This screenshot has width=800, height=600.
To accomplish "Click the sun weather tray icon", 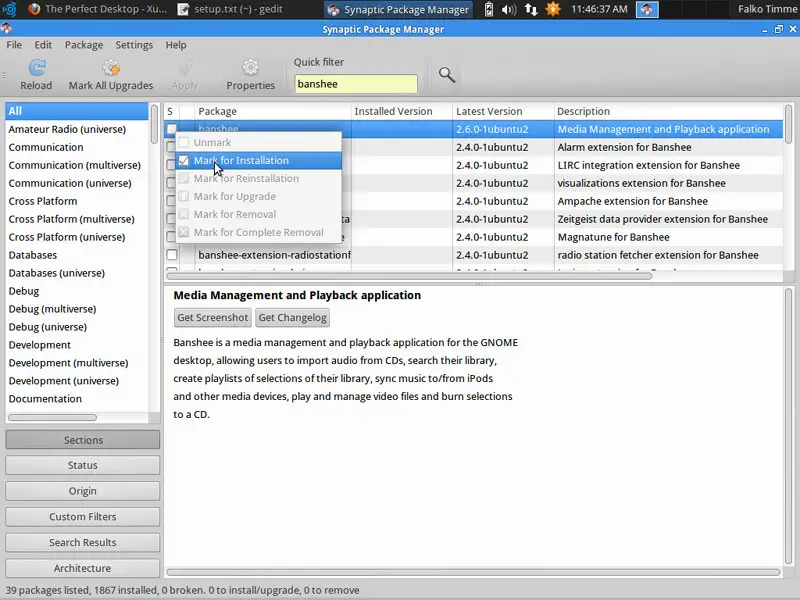I will pos(553,9).
